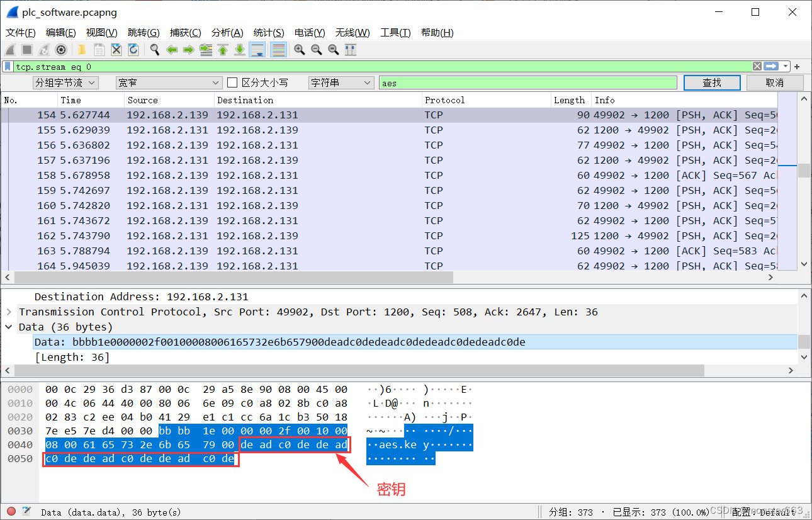Click the zoom in magnifier icon
Viewport: 812px width, 520px height.
click(x=300, y=50)
